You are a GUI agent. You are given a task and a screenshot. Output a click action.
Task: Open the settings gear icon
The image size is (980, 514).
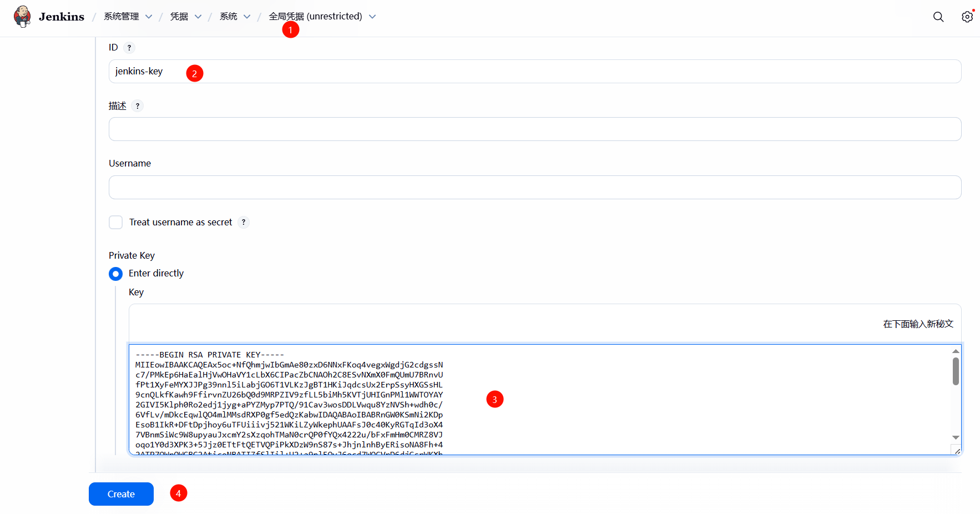pyautogui.click(x=967, y=17)
